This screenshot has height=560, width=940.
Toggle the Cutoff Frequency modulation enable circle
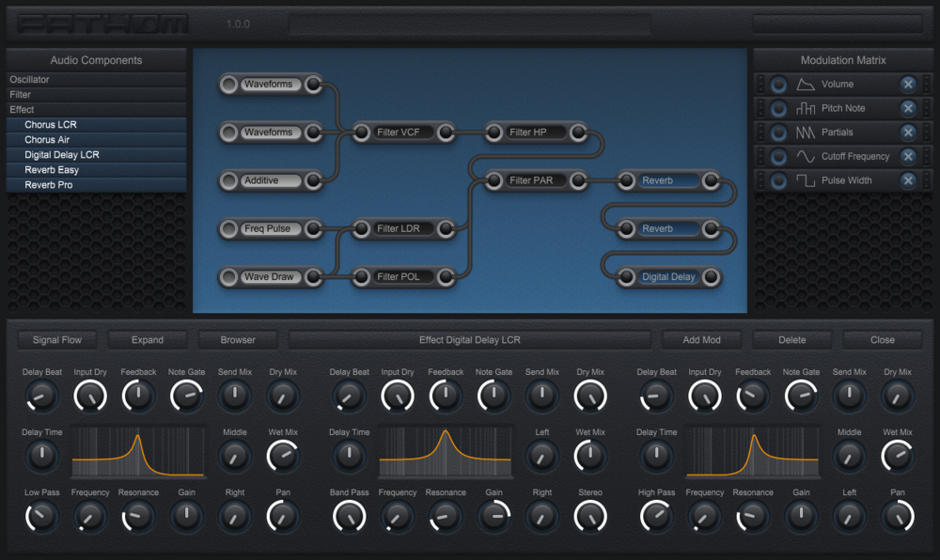[778, 156]
